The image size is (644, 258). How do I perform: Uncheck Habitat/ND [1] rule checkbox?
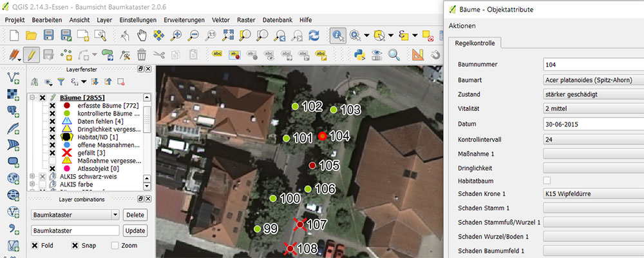coord(52,137)
